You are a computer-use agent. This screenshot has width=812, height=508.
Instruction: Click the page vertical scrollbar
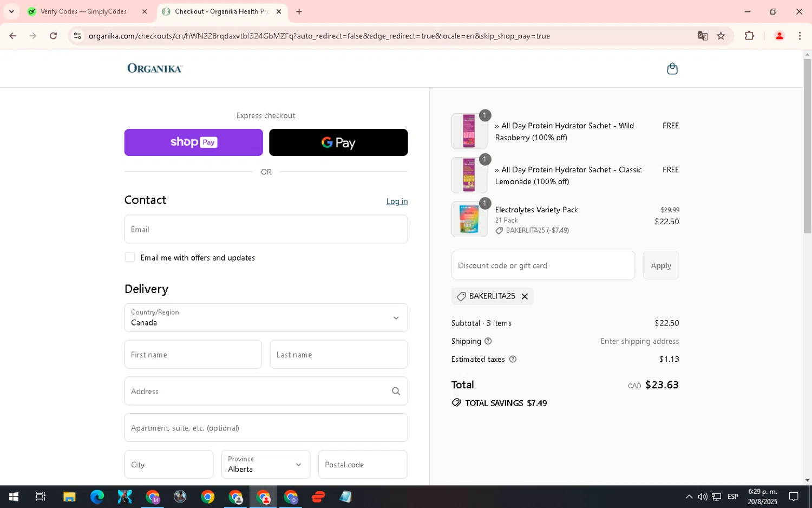pos(807,146)
